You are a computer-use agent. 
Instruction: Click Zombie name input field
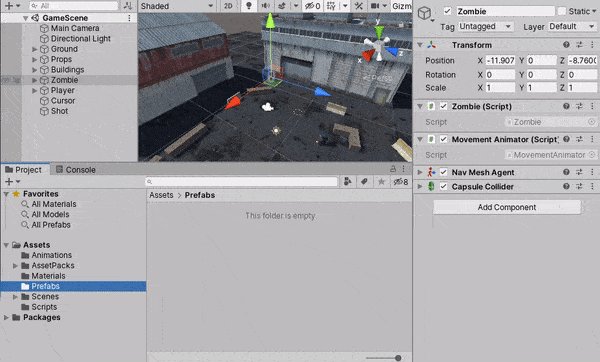pyautogui.click(x=505, y=11)
